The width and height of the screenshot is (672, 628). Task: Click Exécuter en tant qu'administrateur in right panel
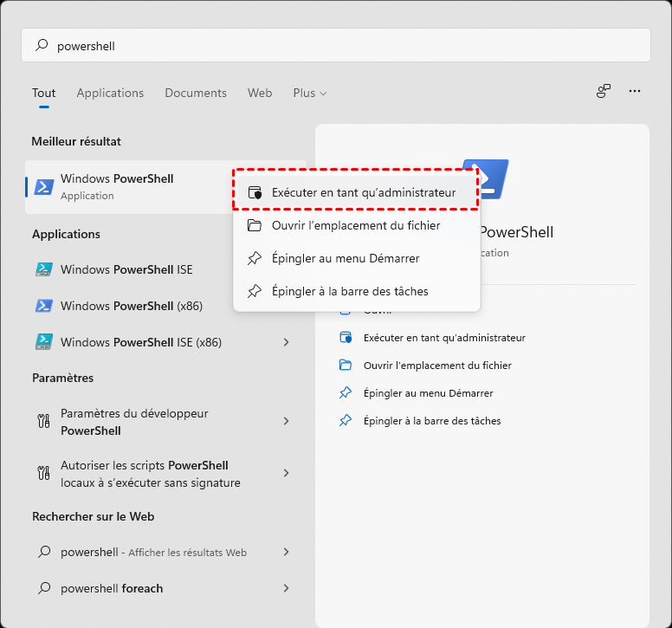(444, 338)
